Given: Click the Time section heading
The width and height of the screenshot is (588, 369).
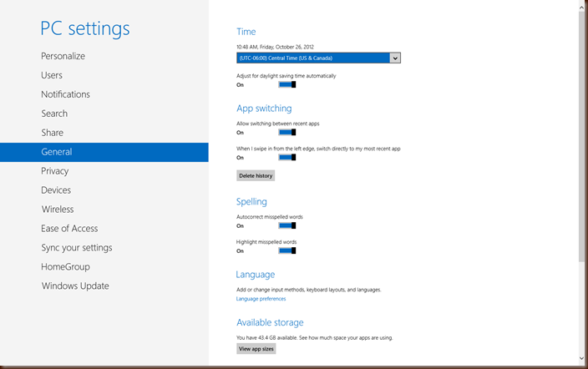Looking at the screenshot, I should [246, 32].
